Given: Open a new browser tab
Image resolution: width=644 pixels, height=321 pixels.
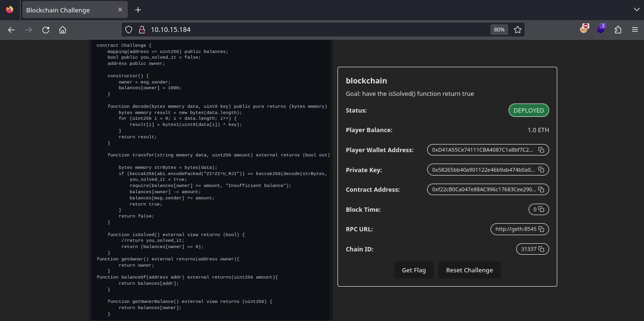Looking at the screenshot, I should (x=138, y=10).
